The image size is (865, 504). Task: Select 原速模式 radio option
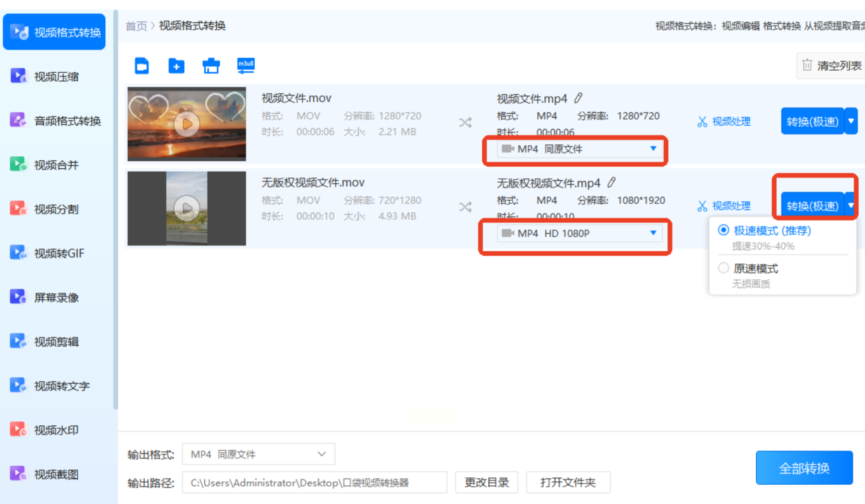click(724, 268)
